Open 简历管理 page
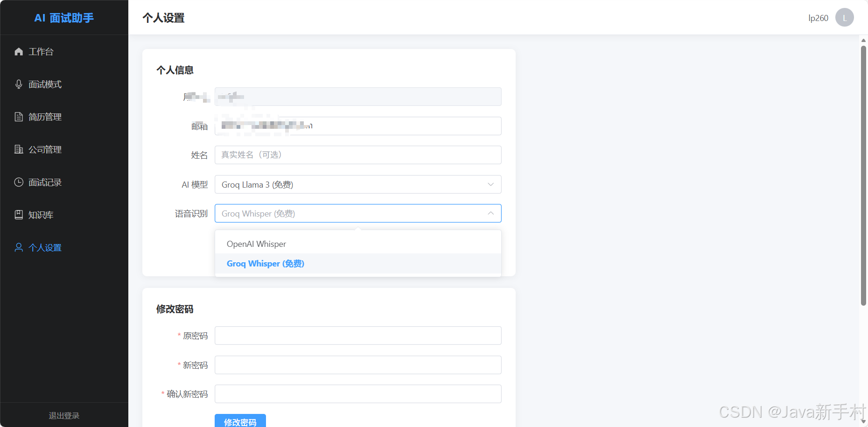Viewport: 868px width, 427px height. [64, 117]
